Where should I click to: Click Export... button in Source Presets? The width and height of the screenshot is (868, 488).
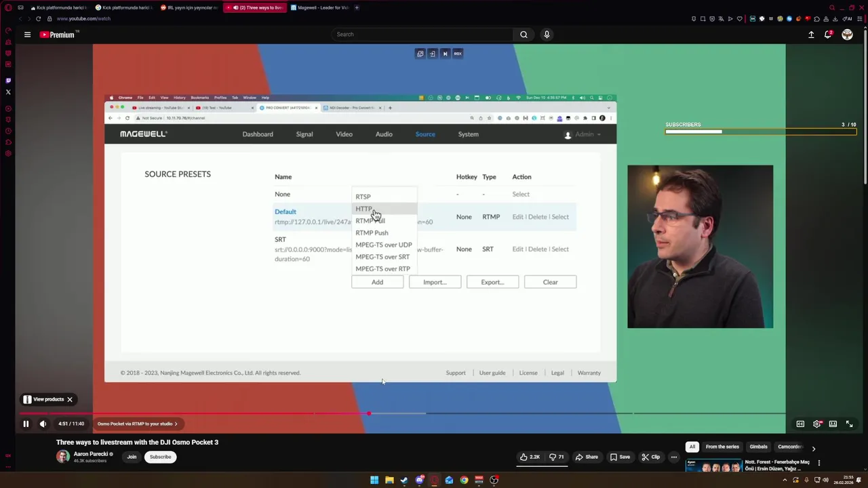(x=492, y=282)
